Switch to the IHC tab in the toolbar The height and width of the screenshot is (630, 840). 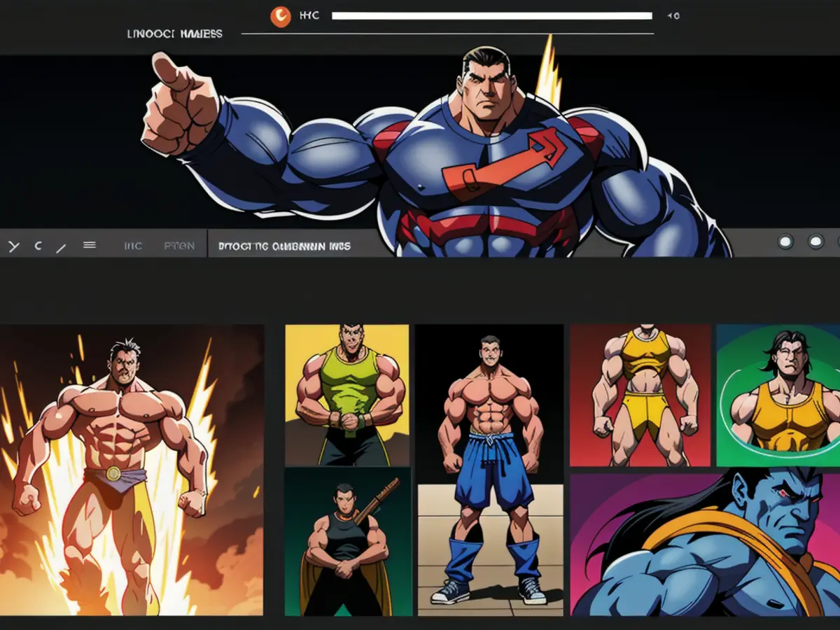click(133, 246)
